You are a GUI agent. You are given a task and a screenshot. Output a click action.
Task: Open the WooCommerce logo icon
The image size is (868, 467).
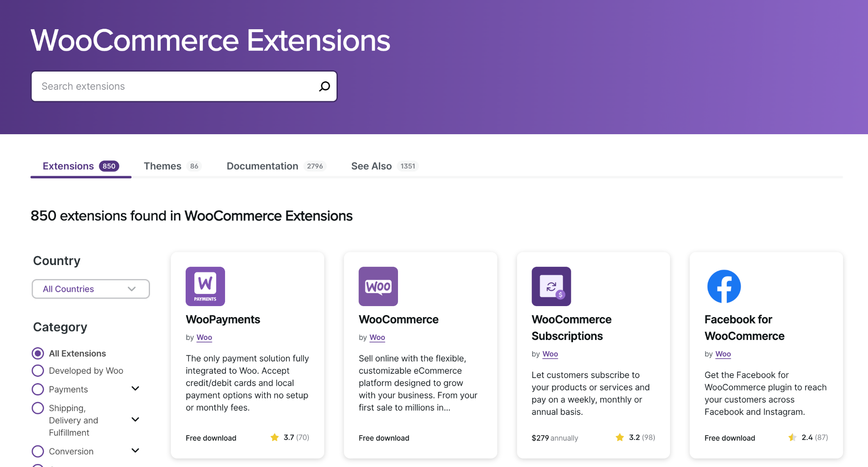(x=378, y=286)
